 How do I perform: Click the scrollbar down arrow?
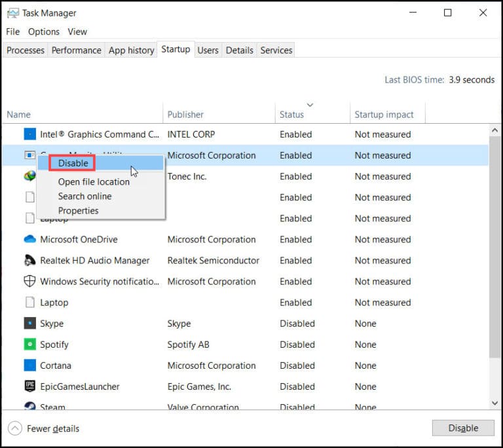[x=494, y=403]
